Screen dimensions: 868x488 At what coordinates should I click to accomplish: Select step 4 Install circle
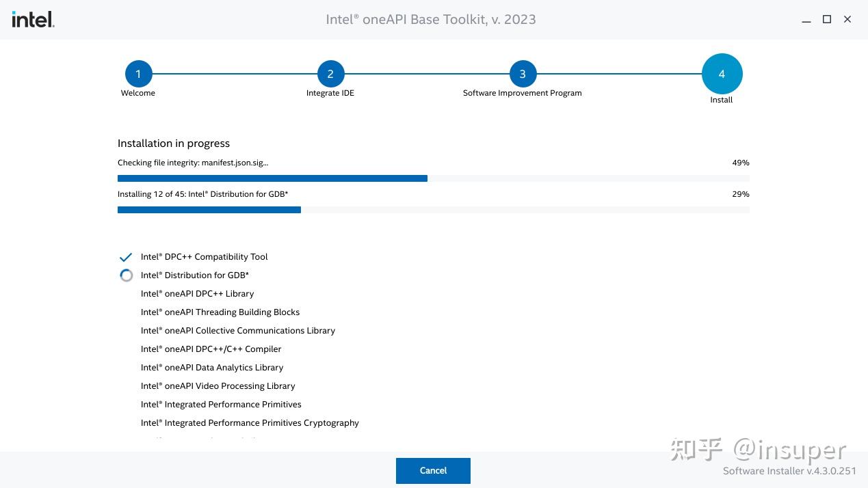[x=722, y=74]
